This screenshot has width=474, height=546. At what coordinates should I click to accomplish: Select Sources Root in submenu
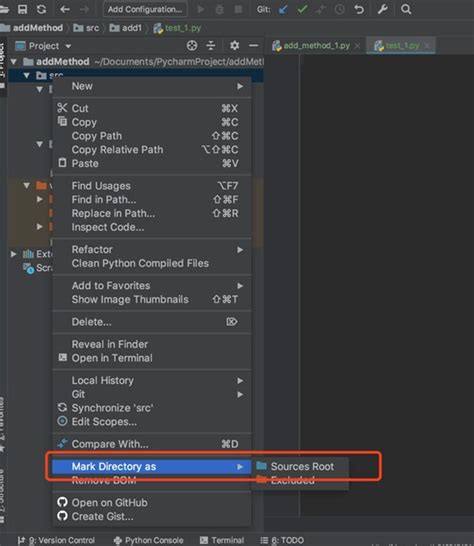tap(302, 466)
